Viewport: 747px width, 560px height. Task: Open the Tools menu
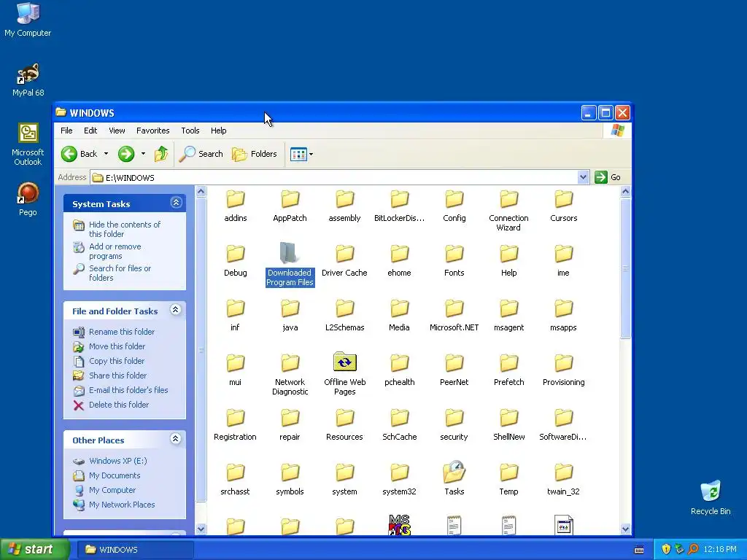[x=190, y=131]
